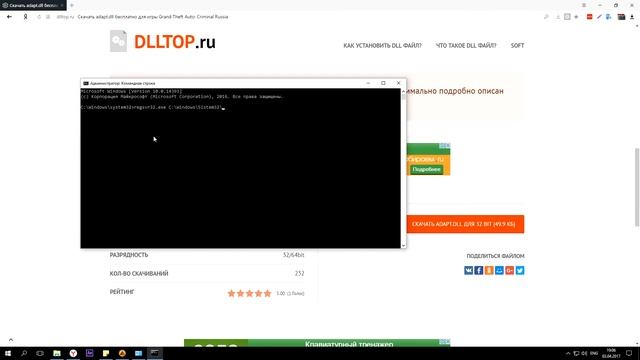The height and width of the screenshot is (360, 640).
Task: Click the '232' downloads count value
Action: 299,273
